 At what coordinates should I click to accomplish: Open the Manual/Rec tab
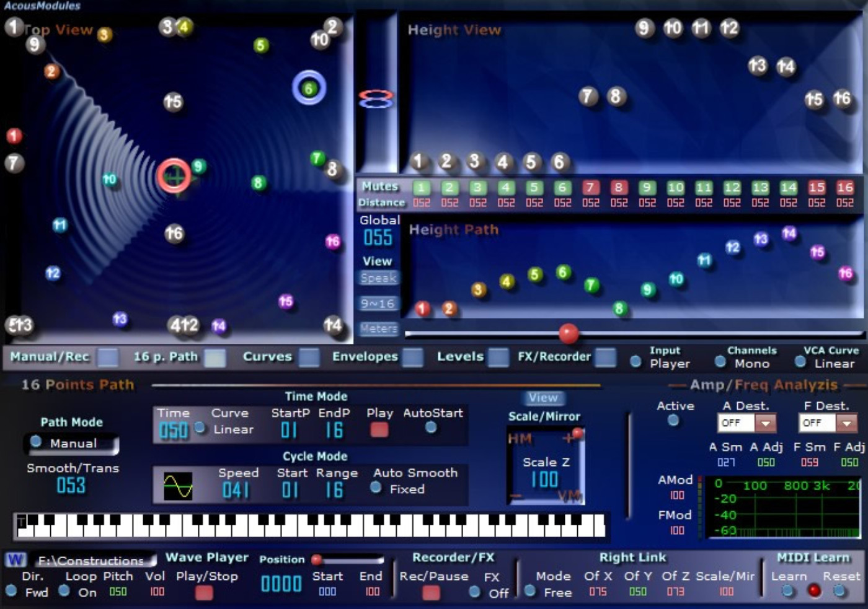pyautogui.click(x=108, y=357)
